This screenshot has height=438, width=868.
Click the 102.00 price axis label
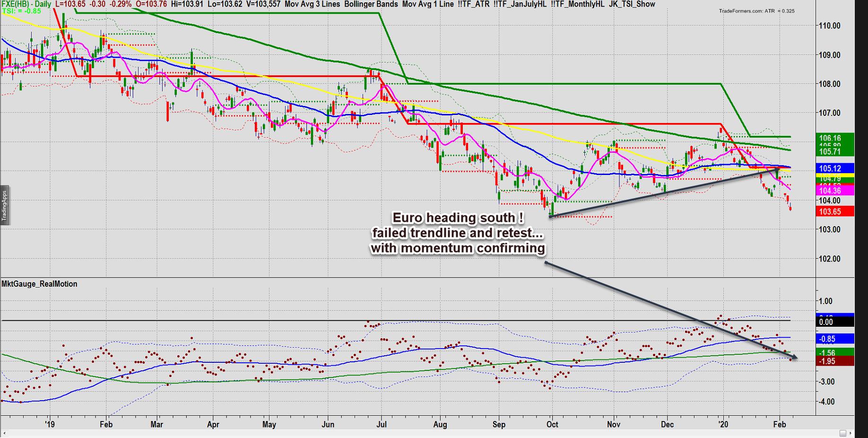[830, 259]
